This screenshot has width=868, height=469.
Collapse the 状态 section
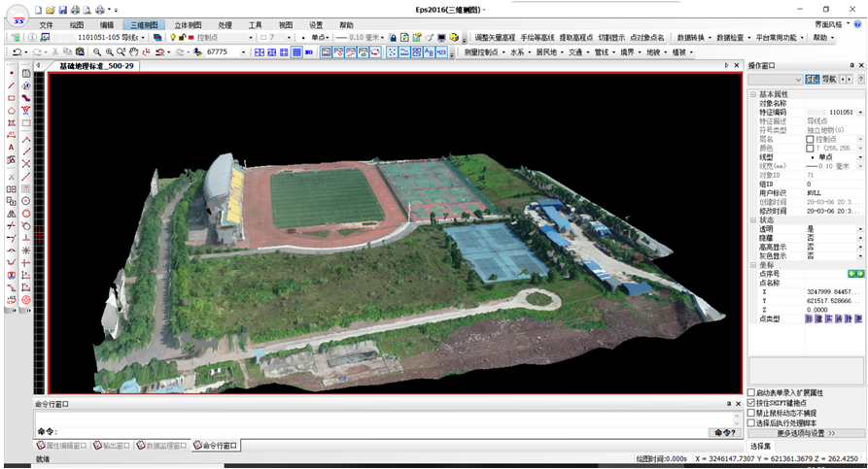tap(753, 220)
